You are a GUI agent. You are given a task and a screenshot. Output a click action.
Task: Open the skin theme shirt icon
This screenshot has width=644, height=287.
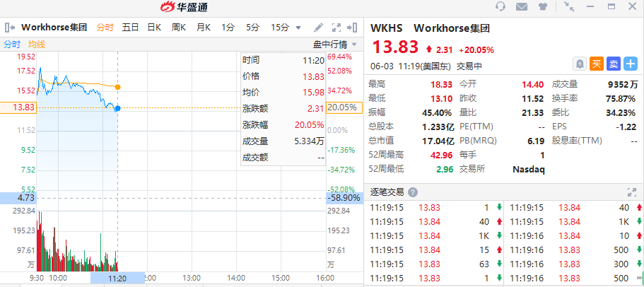click(543, 6)
